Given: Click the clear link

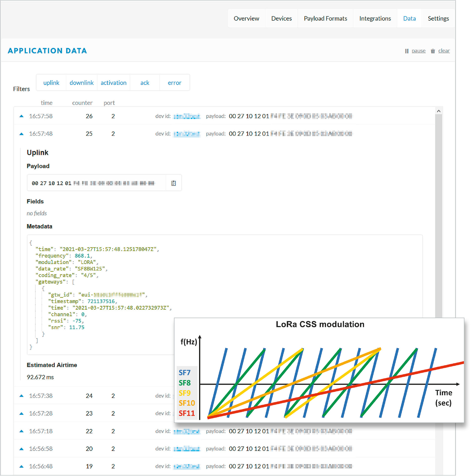Looking at the screenshot, I should coord(444,51).
